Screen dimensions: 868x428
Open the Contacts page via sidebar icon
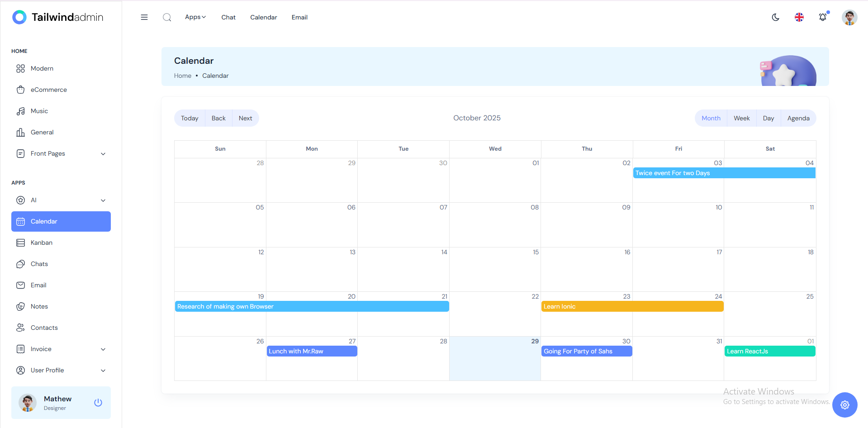coord(21,327)
